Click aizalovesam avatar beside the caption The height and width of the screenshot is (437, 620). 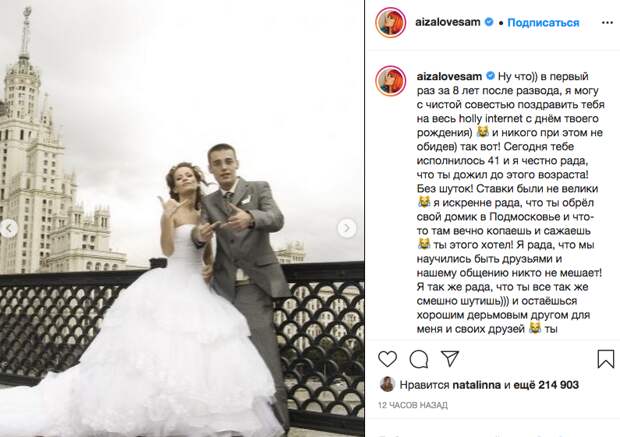point(391,81)
